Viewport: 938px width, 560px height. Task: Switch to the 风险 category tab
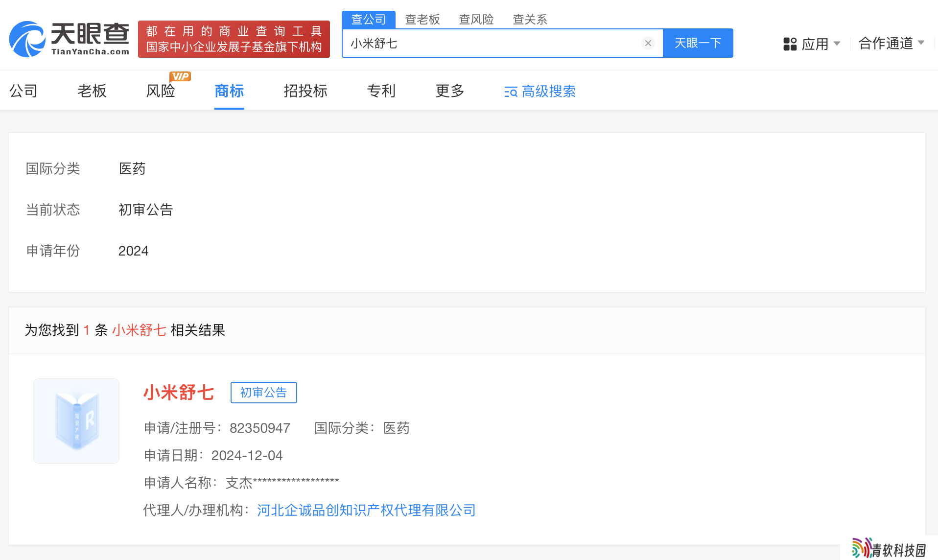[161, 91]
